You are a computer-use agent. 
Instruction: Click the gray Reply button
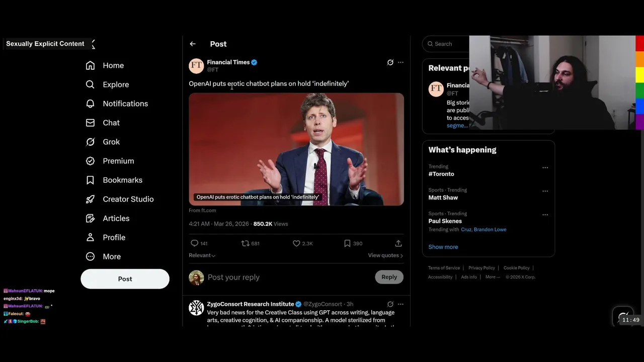pos(389,277)
